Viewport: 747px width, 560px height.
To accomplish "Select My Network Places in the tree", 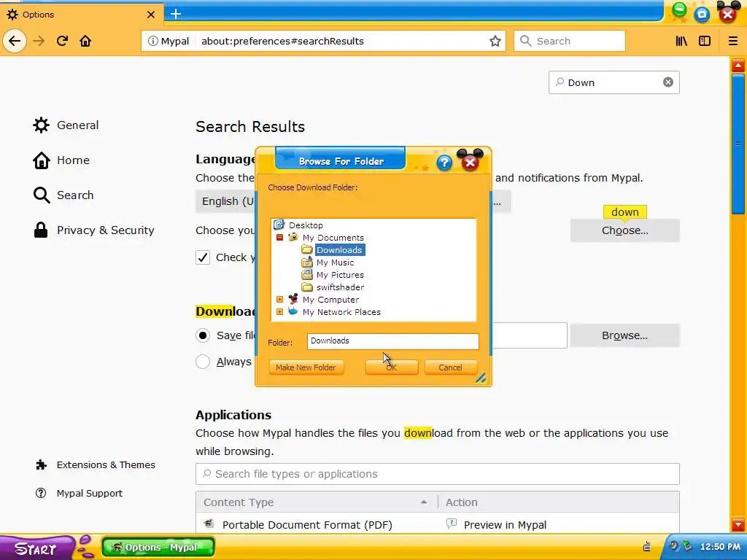I will click(x=341, y=311).
